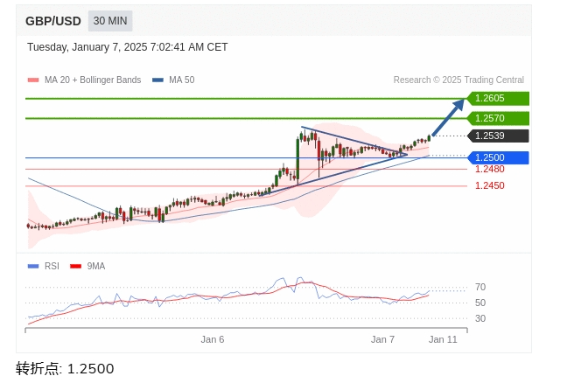Click the 9MA legend red swatch
This screenshot has width=588, height=383.
click(x=76, y=266)
